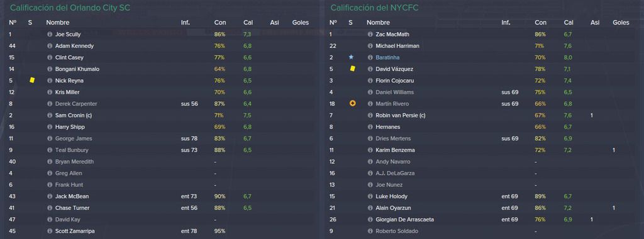Click info icon beside Joe Scully
Viewport: 644px width, 239px height.
coord(50,35)
